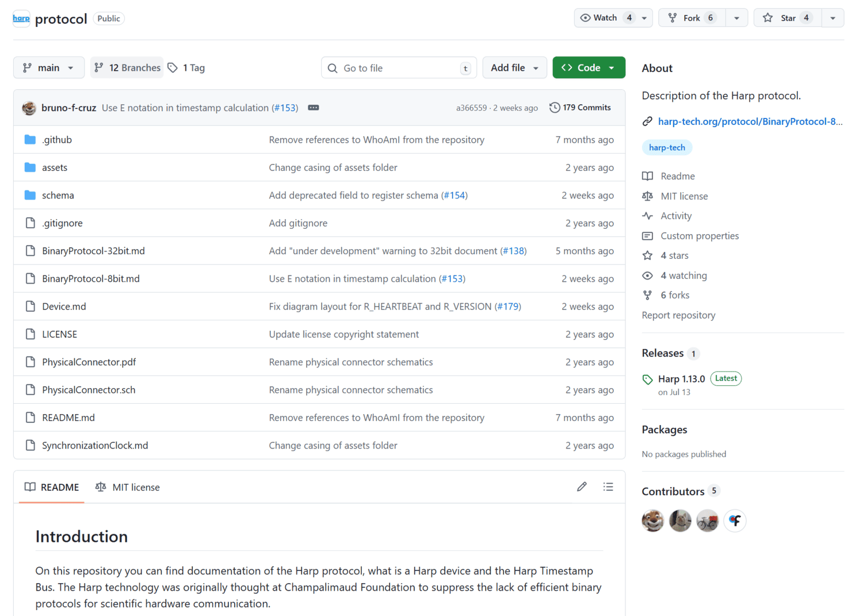Image resolution: width=863 pixels, height=616 pixels.
Task: Open commit hash a366559
Action: tap(471, 108)
